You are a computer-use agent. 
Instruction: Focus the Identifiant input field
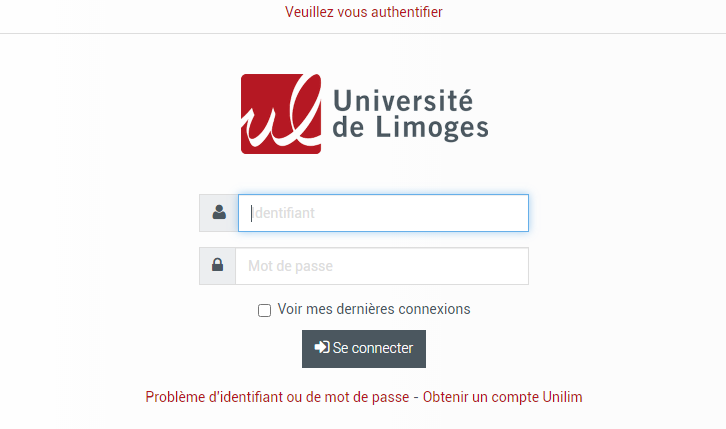coord(383,213)
